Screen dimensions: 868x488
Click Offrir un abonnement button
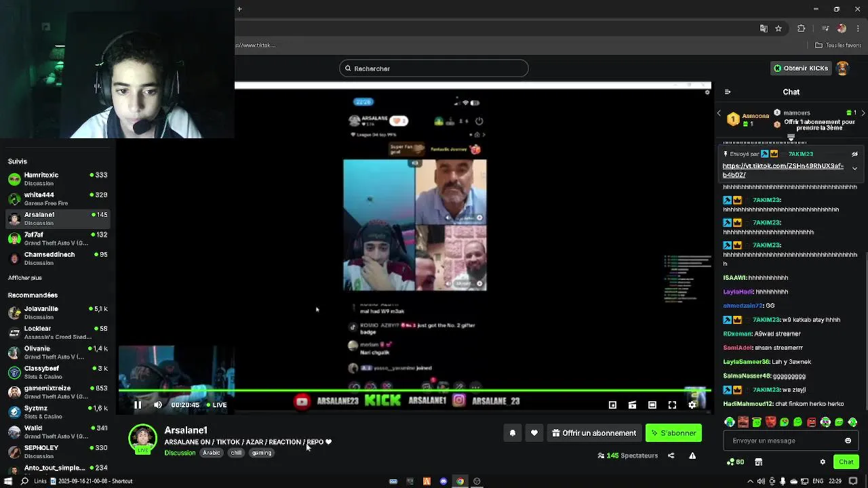click(x=594, y=433)
